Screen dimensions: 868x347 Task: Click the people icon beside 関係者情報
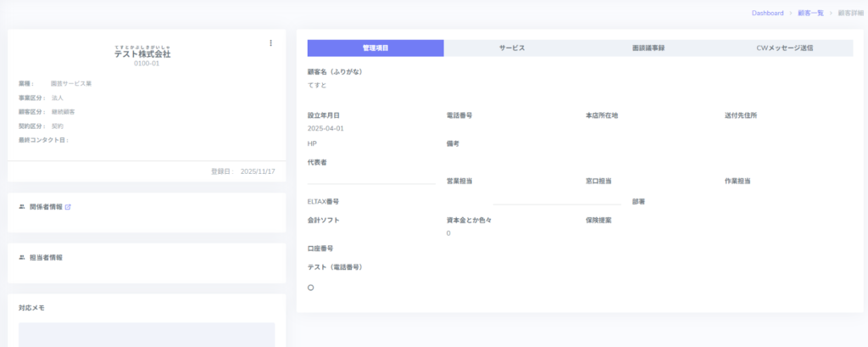(22, 206)
